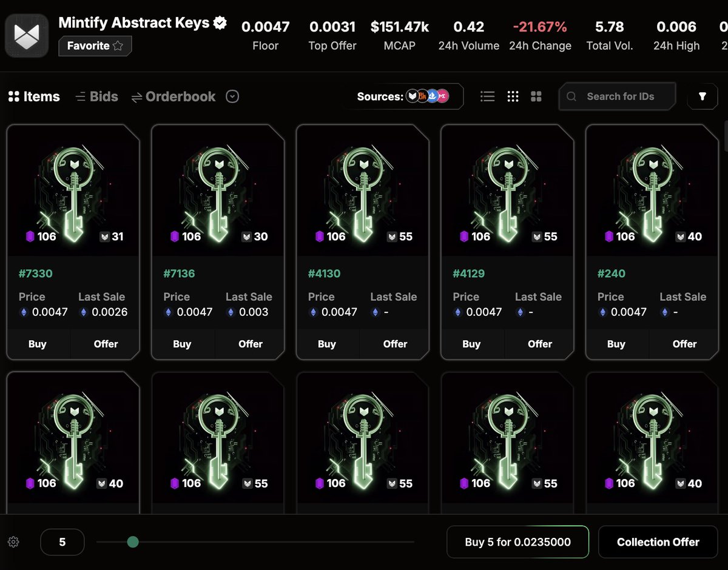Switch to list view layout
Viewport: 728px width, 570px height.
(x=487, y=96)
